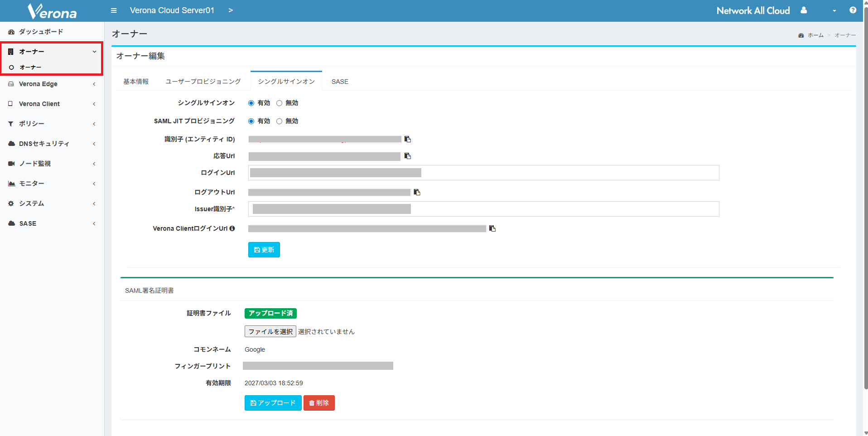
Task: Click the dashboard icon beside ダッシュボード
Action: click(11, 32)
